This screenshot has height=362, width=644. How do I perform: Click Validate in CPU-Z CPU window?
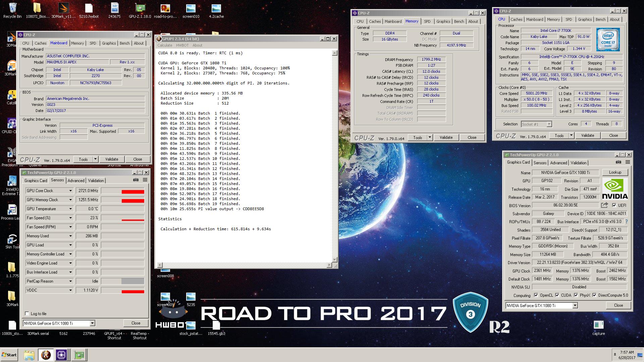click(x=588, y=135)
